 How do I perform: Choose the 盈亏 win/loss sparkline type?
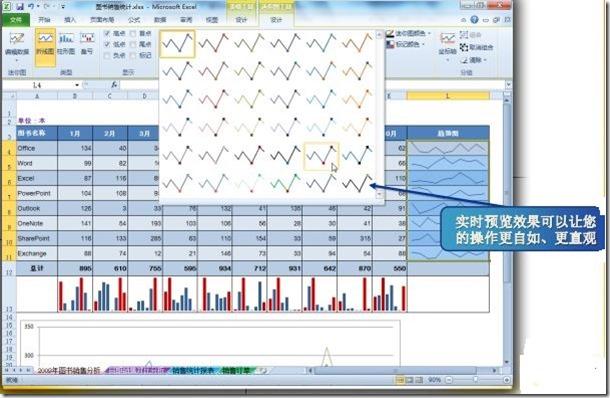click(x=87, y=44)
